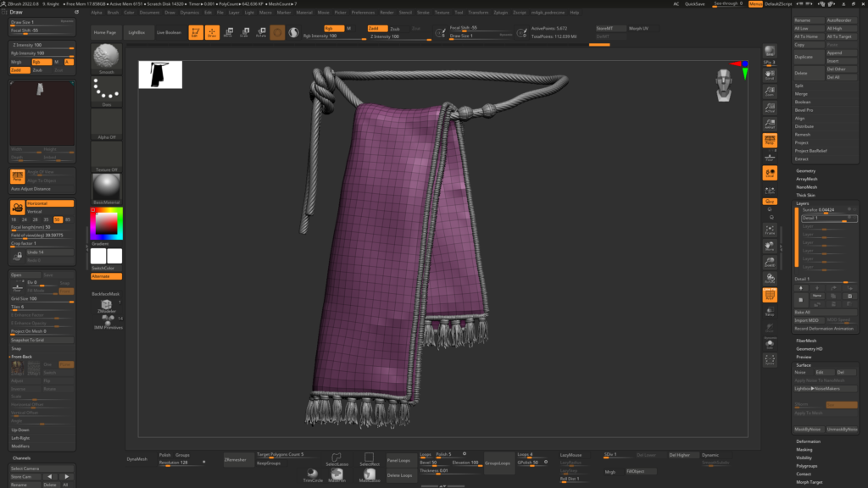Select the Move gizmo tool
This screenshot has width=868, height=488.
click(227, 33)
